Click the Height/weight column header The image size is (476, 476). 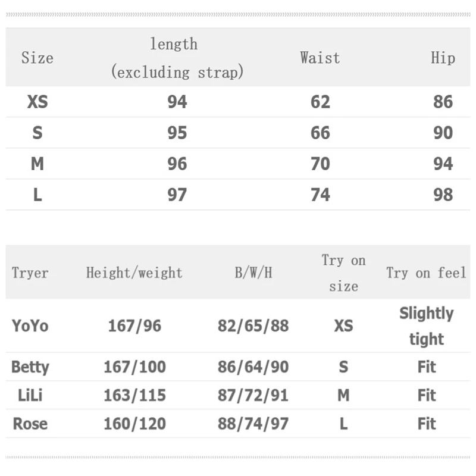tap(134, 273)
